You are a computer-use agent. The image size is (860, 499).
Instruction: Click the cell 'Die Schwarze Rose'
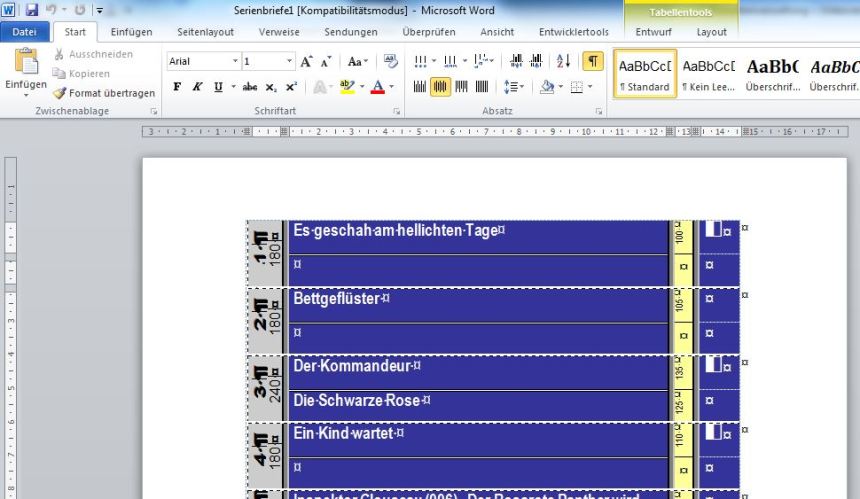(478, 406)
